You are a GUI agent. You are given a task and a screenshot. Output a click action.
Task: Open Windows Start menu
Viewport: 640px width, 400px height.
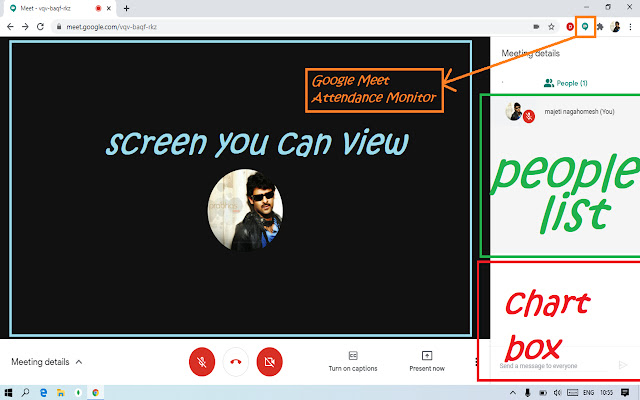click(8, 393)
